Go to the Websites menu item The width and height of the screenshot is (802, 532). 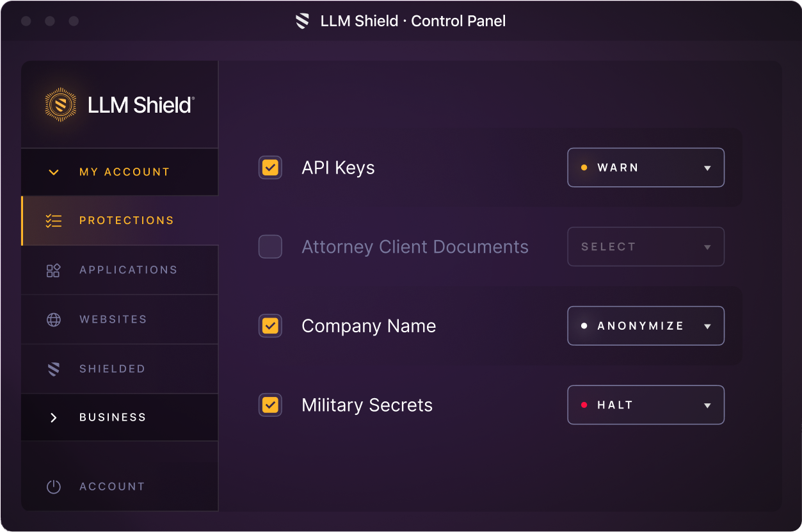point(113,319)
